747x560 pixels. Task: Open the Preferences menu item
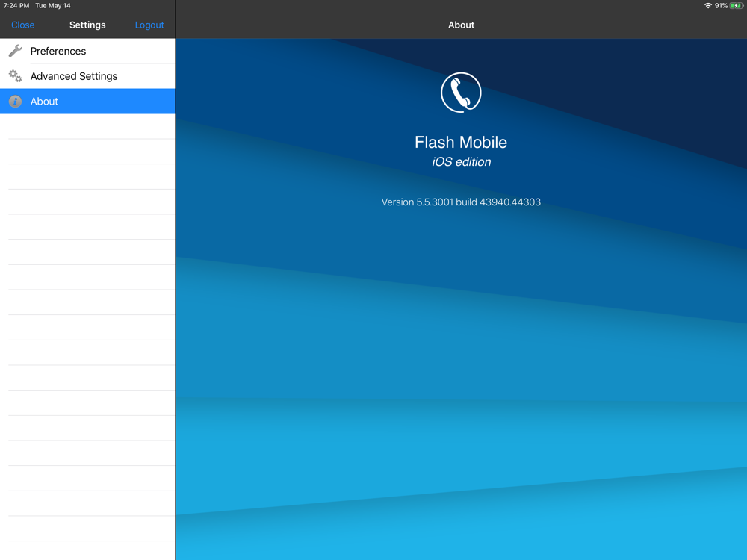87,51
